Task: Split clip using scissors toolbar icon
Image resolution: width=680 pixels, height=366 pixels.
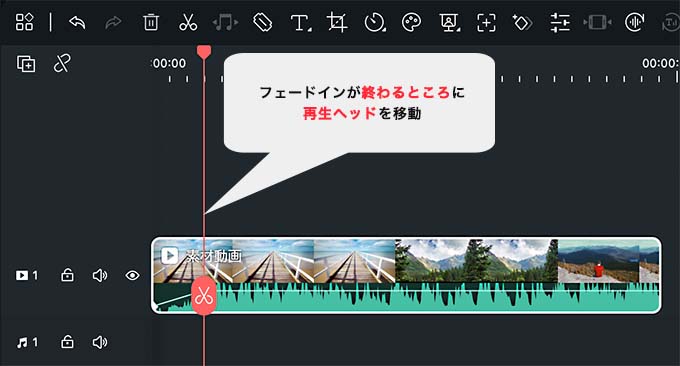Action: 188,22
